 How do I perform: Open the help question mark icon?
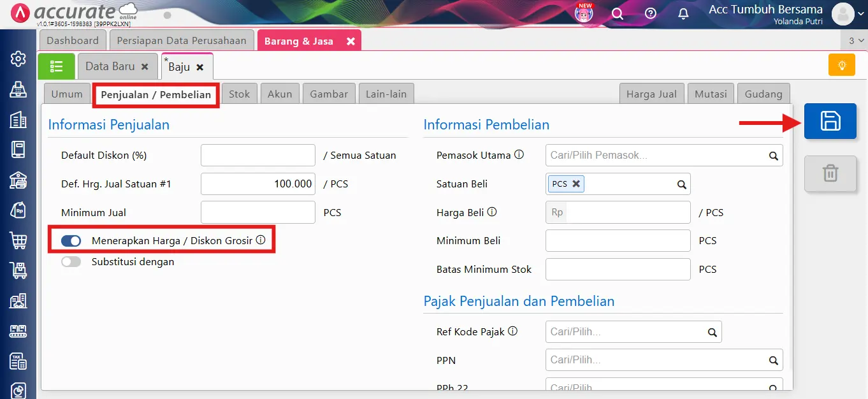click(x=650, y=13)
